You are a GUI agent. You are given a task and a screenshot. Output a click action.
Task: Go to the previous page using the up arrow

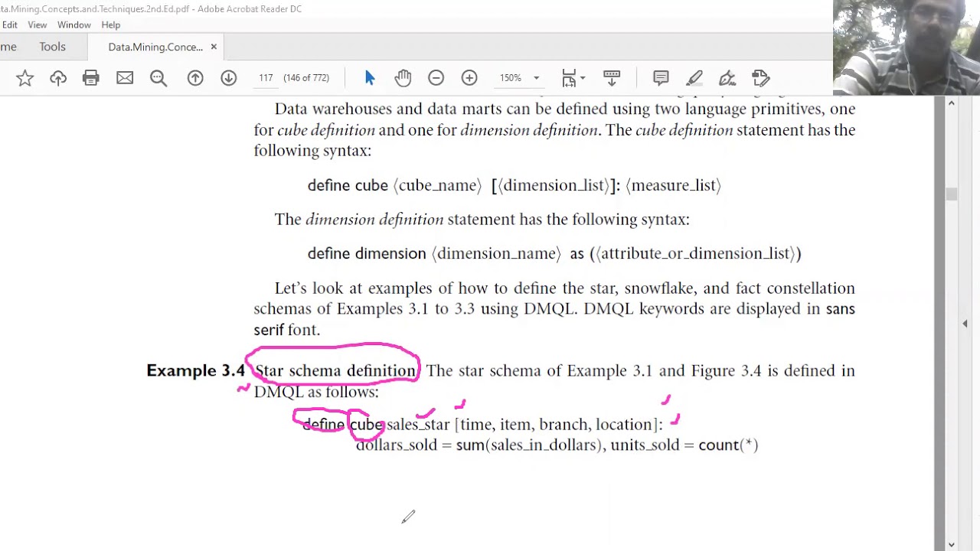coord(195,78)
